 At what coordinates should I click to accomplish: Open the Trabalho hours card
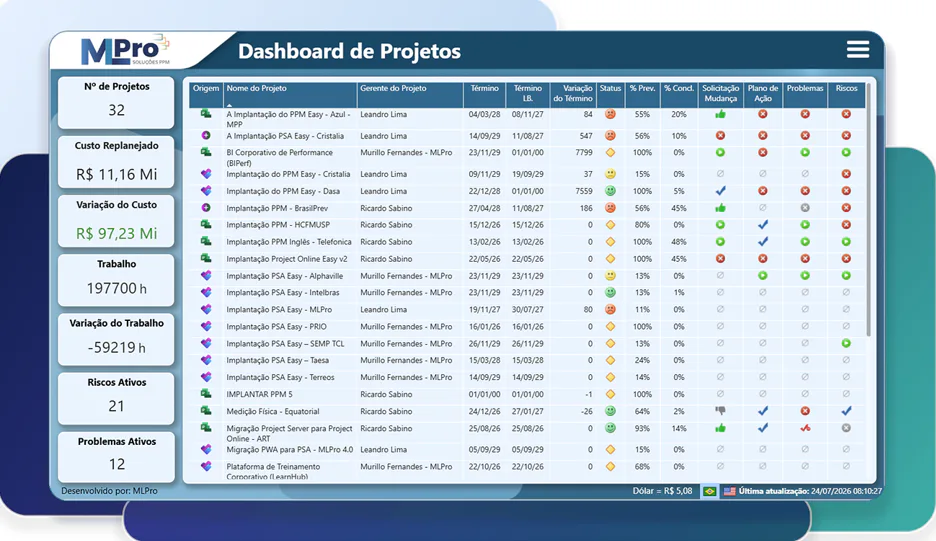116,280
